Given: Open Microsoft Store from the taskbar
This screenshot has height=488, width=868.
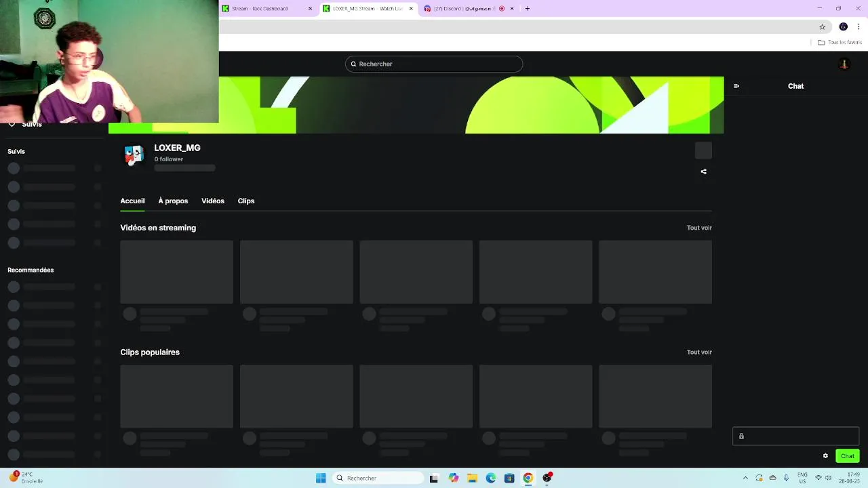Looking at the screenshot, I should click(x=509, y=478).
